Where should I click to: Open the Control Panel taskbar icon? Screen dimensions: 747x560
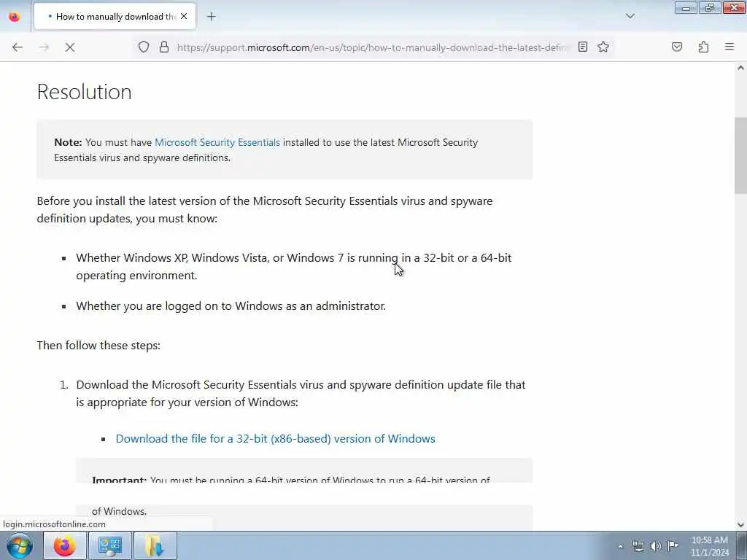tap(109, 545)
